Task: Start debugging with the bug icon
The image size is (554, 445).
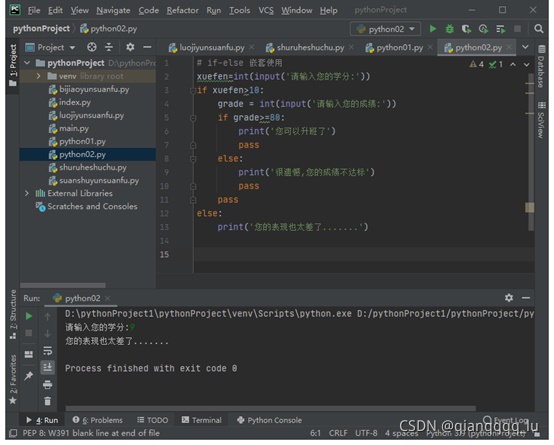Action: pos(449,29)
